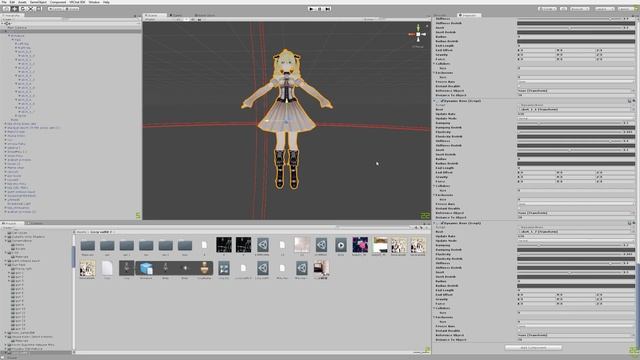This screenshot has height=360, width=640.
Task: Toggle Distant Disable in middle Dynamic Bone
Action: coord(519,209)
